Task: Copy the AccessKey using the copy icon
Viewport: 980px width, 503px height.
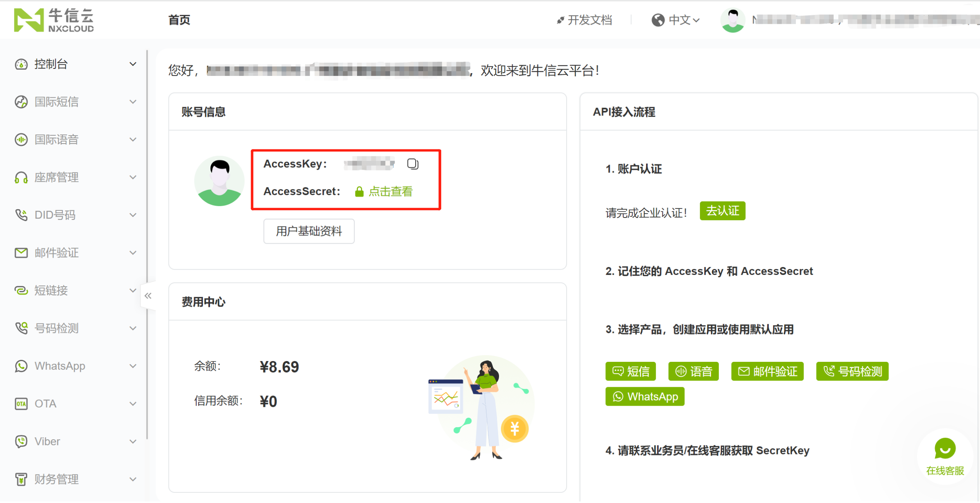Action: tap(412, 164)
